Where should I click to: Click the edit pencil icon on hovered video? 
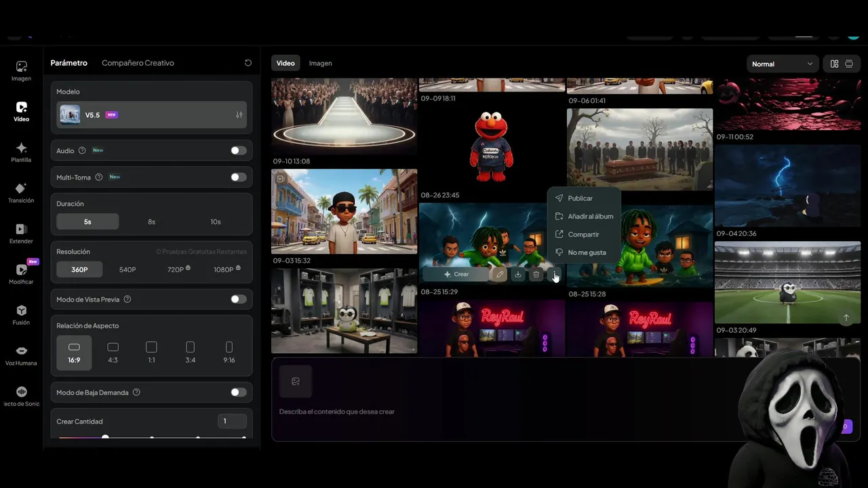pos(500,274)
